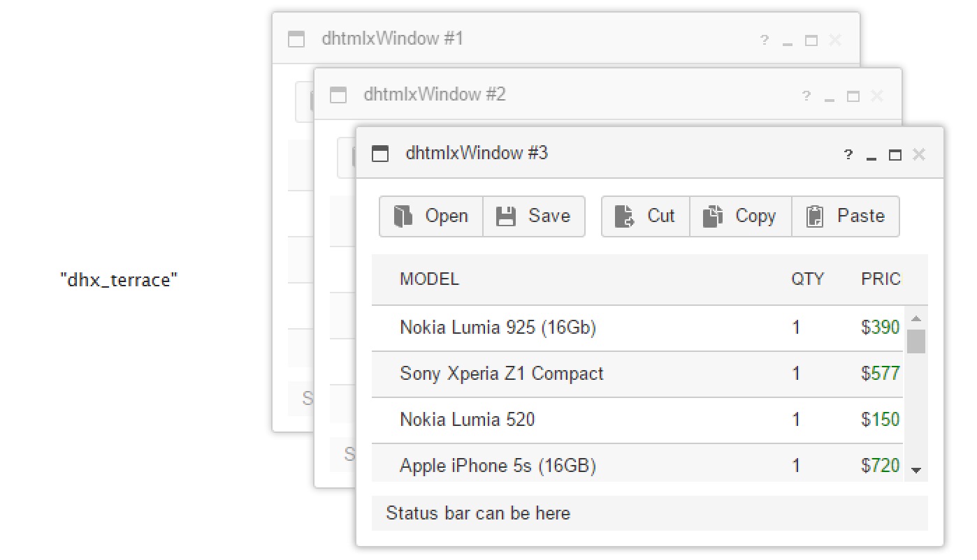
Task: Click the quantity cell for Nokia Lumia 520
Action: [796, 420]
